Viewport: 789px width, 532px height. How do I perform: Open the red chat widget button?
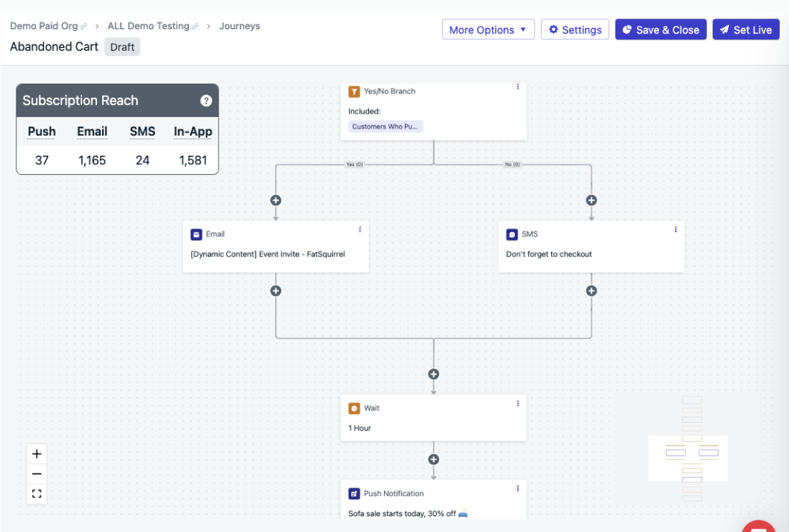point(759,526)
